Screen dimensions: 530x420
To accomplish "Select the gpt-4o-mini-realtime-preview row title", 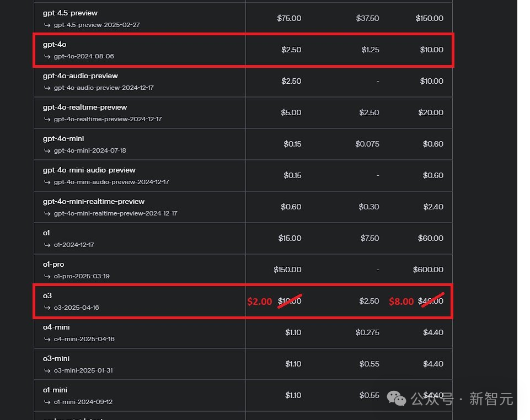I will coord(93,201).
